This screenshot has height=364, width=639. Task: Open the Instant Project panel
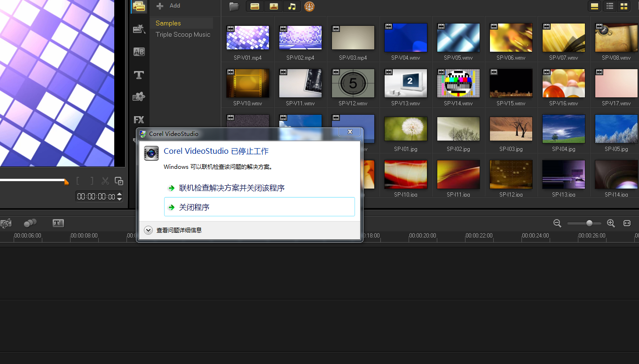point(139,29)
